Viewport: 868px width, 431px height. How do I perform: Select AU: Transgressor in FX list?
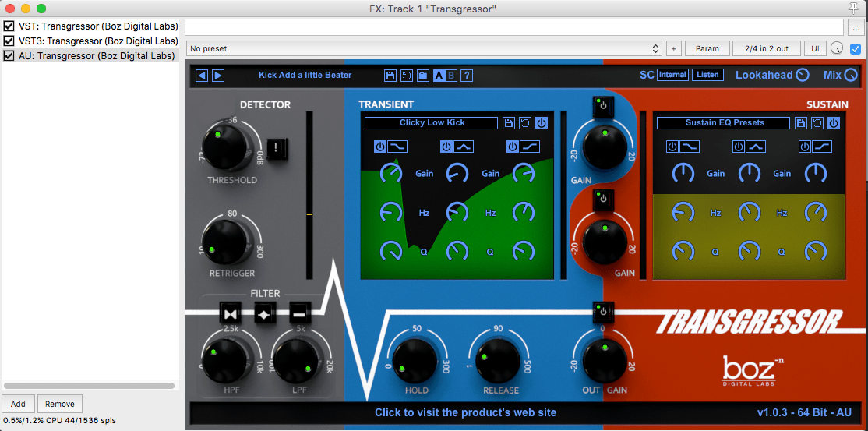[90, 55]
